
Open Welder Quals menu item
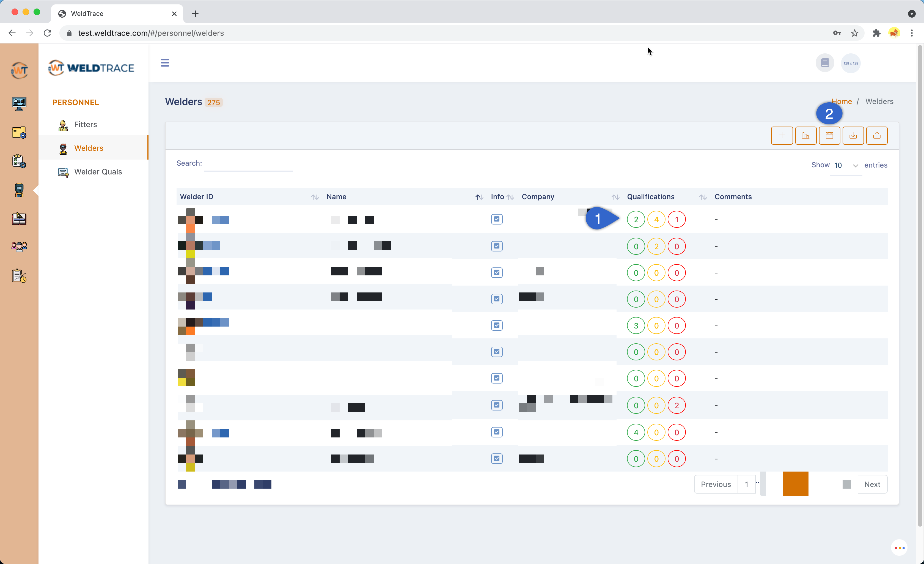tap(98, 172)
